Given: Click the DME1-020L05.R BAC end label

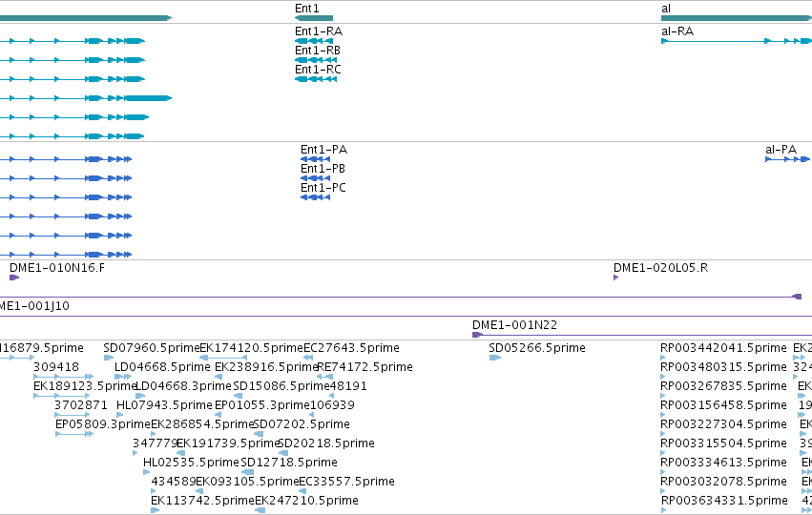Looking at the screenshot, I should 661,268.
